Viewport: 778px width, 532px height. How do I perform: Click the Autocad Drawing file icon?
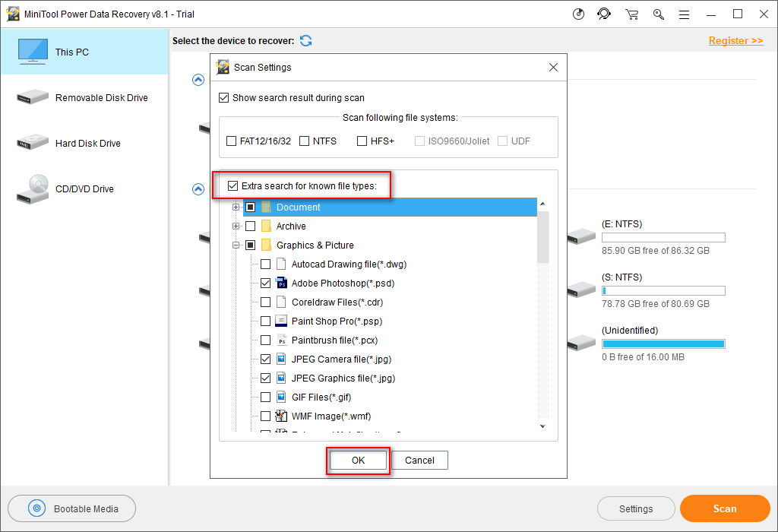tap(281, 264)
